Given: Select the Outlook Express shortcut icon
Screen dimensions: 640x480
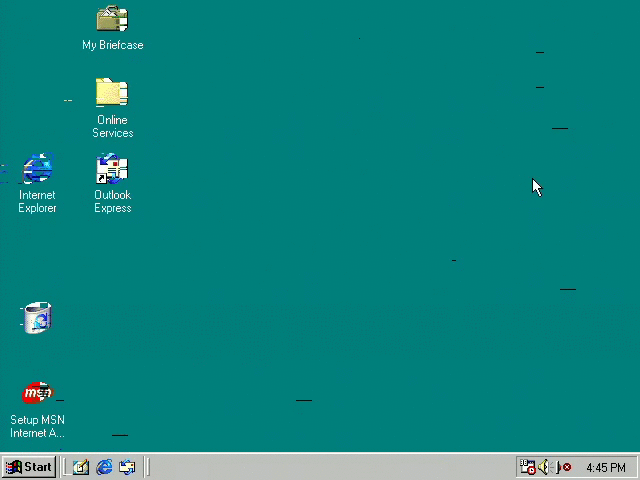Looking at the screenshot, I should (x=112, y=168).
